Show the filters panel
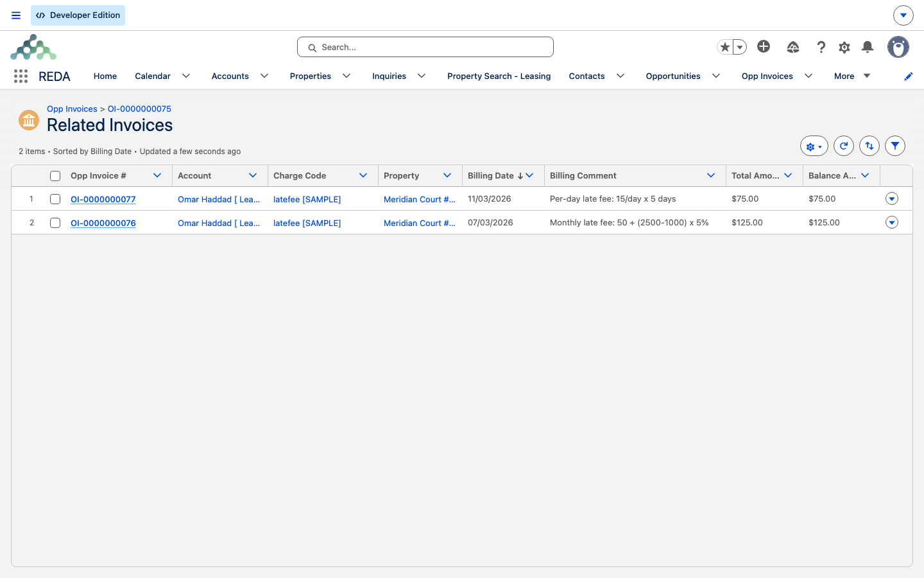The width and height of the screenshot is (924, 578). (x=895, y=146)
